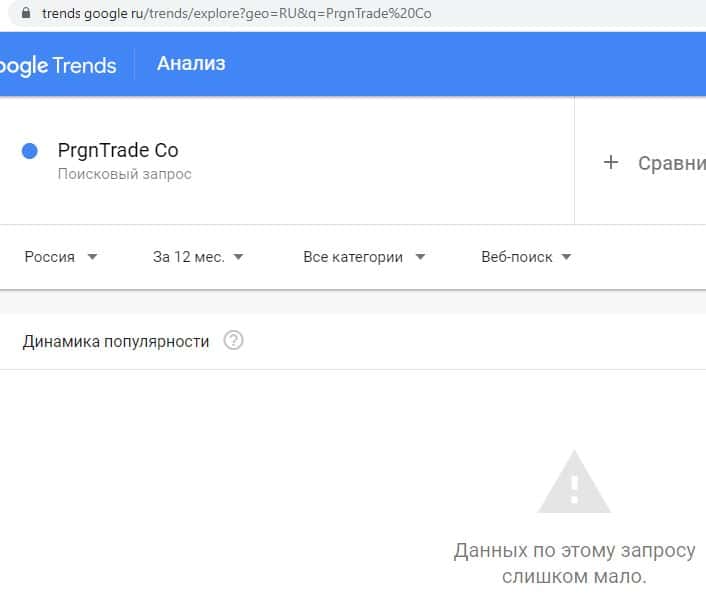Viewport: 706px width, 595px height.
Task: Open the Все категории dropdown
Action: (363, 257)
